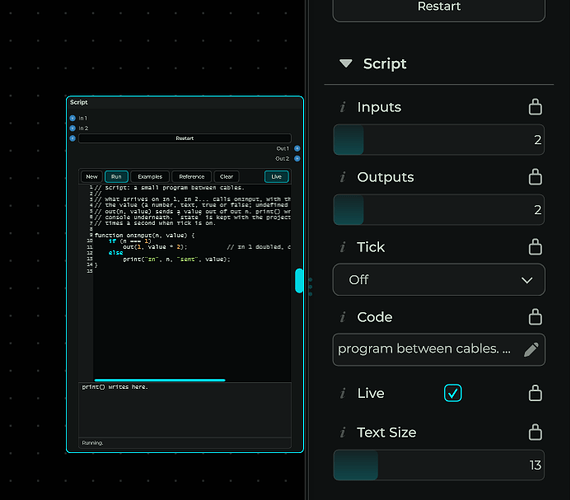The height and width of the screenshot is (500, 570).
Task: Open the code editor with the pencil icon
Action: pyautogui.click(x=531, y=349)
